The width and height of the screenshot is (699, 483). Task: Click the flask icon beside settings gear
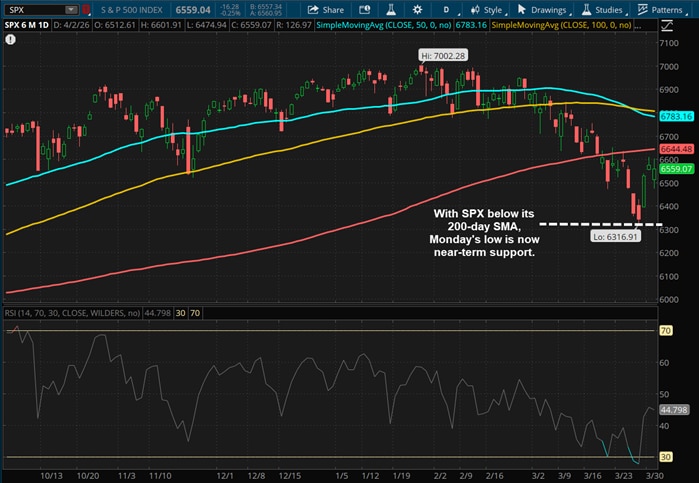391,10
